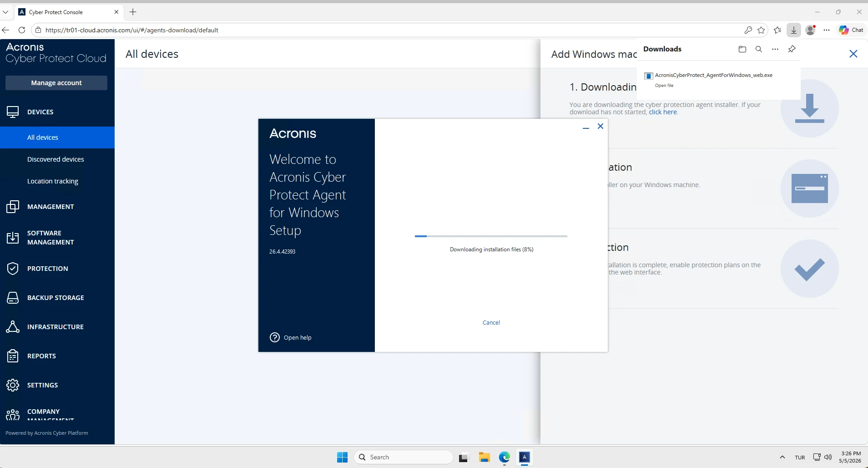Click the Backup Storage drive icon
Image resolution: width=868 pixels, height=468 pixels.
13,298
